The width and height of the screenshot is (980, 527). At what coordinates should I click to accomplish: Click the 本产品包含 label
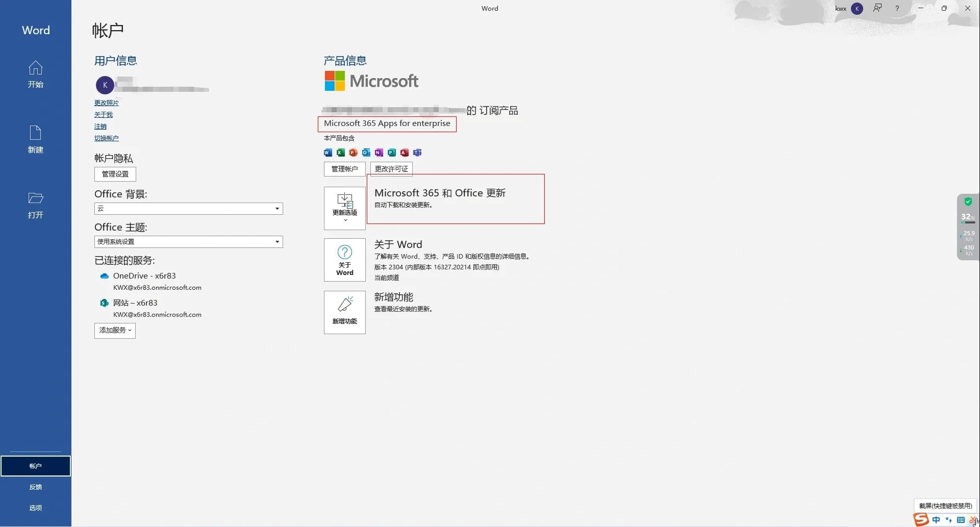pyautogui.click(x=339, y=138)
